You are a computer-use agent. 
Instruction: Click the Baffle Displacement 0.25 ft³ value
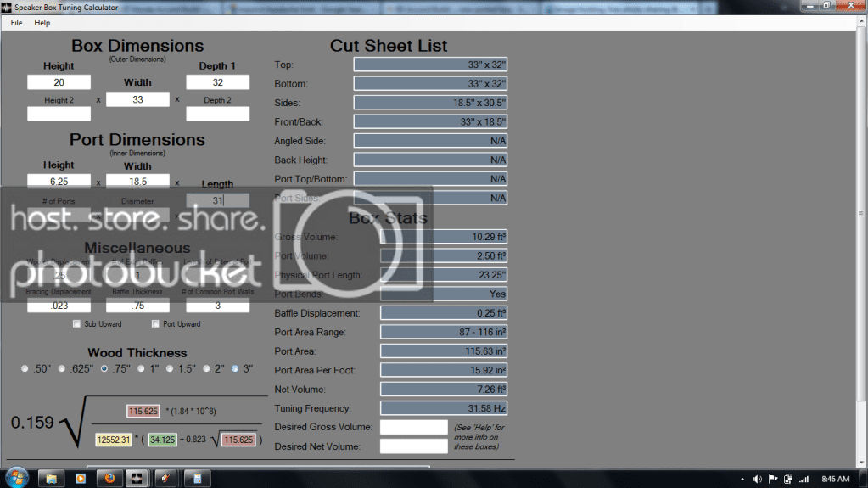[444, 313]
